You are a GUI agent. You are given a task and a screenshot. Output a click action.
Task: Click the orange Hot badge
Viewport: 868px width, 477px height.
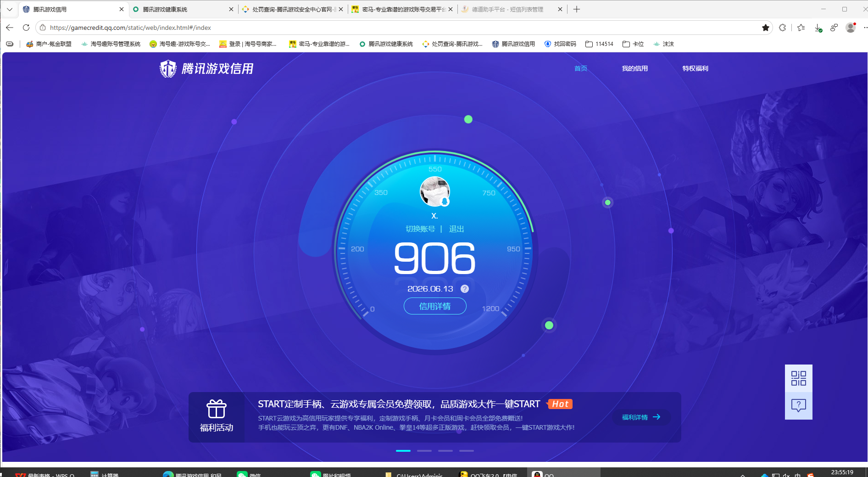click(x=560, y=404)
